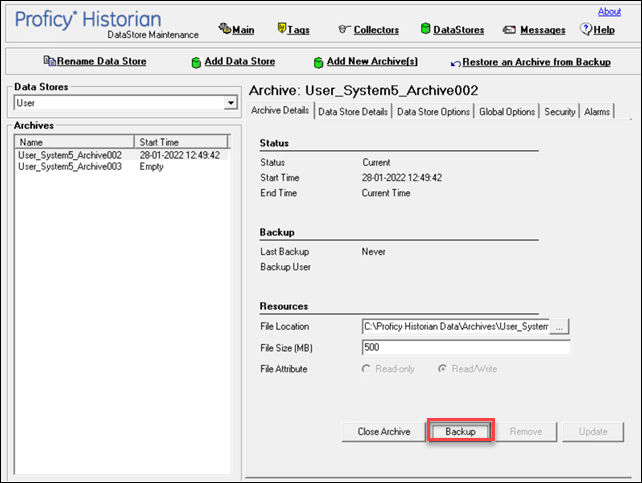The width and height of the screenshot is (642, 483).
Task: Click the File Location text field
Action: pos(456,327)
